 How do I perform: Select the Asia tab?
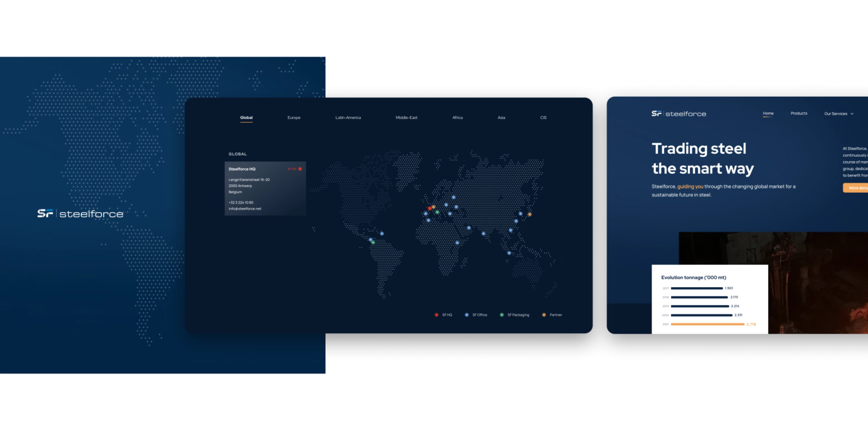pyautogui.click(x=501, y=118)
